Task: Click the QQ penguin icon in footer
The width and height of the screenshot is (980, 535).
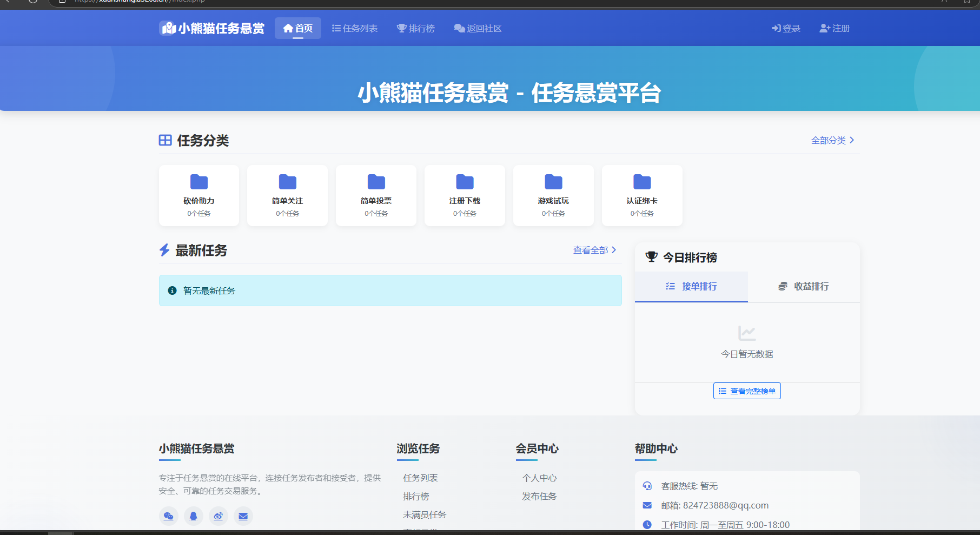Action: (193, 516)
